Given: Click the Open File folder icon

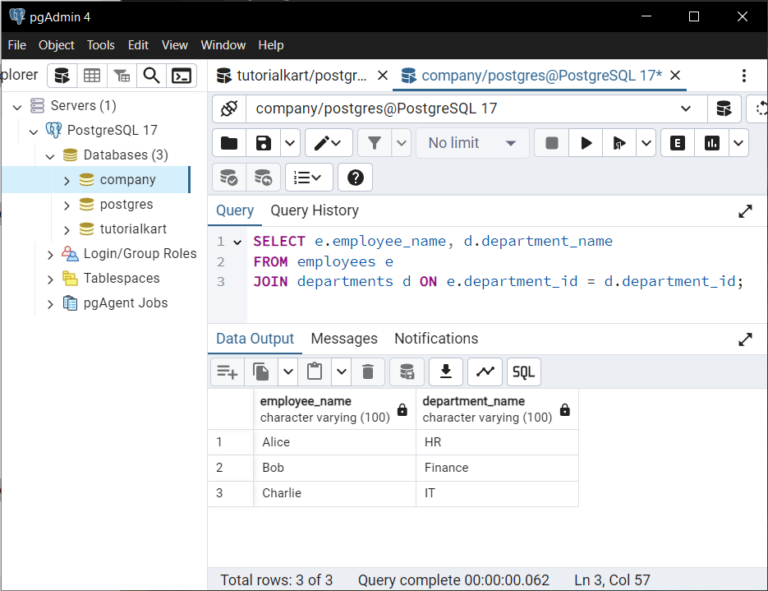Looking at the screenshot, I should [x=229, y=143].
